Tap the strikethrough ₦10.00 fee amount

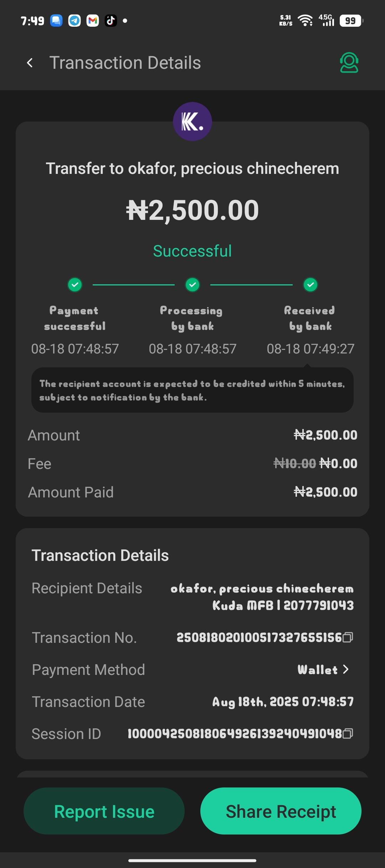[x=294, y=464]
